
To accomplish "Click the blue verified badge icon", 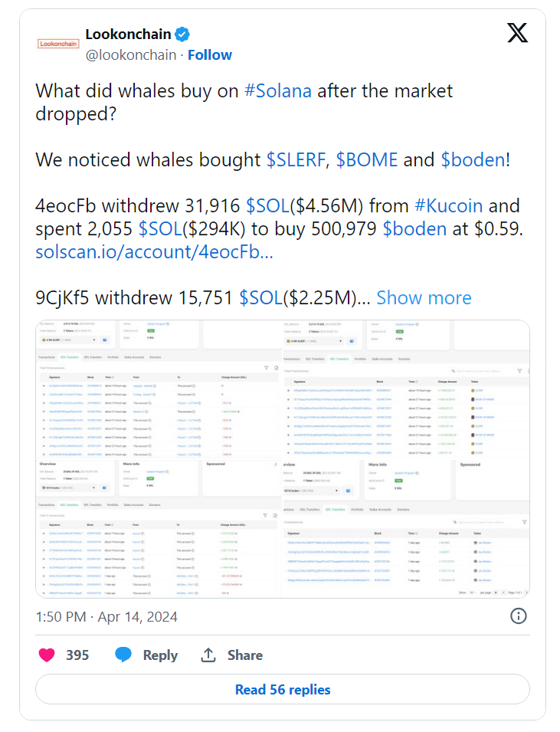I will [x=182, y=34].
